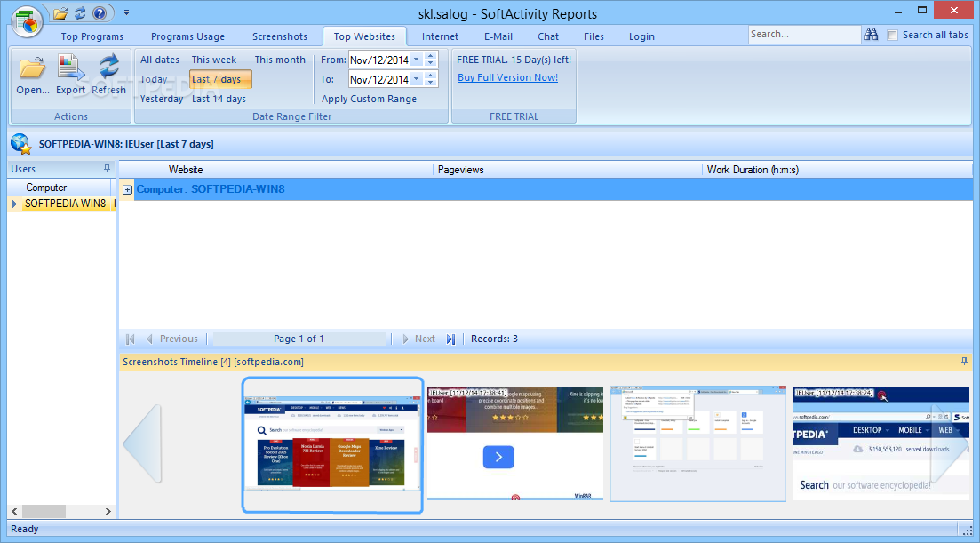Viewport: 980px width, 543px height.
Task: Click the globe icon beside SOFTPEDIA-WIN8 header
Action: point(20,144)
